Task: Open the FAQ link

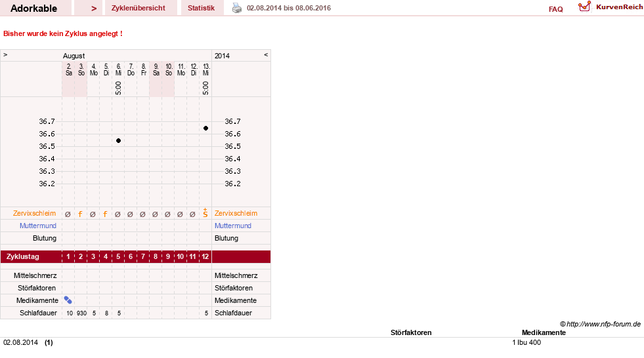Action: [x=555, y=9]
